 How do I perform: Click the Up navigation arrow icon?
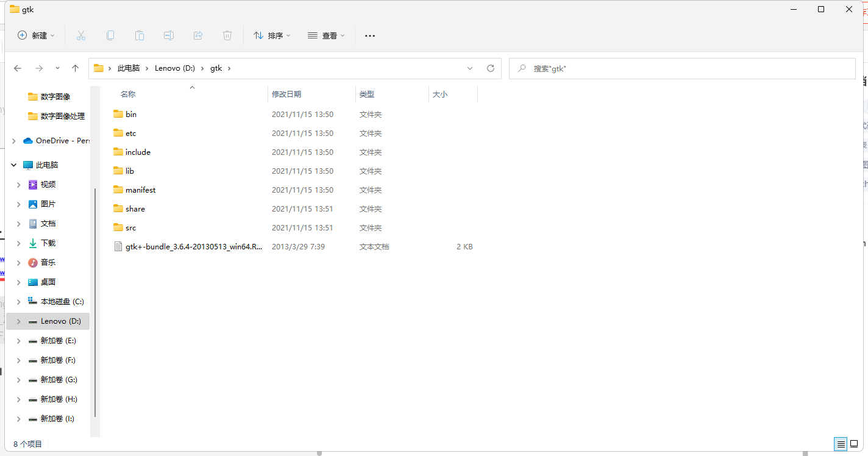click(75, 68)
